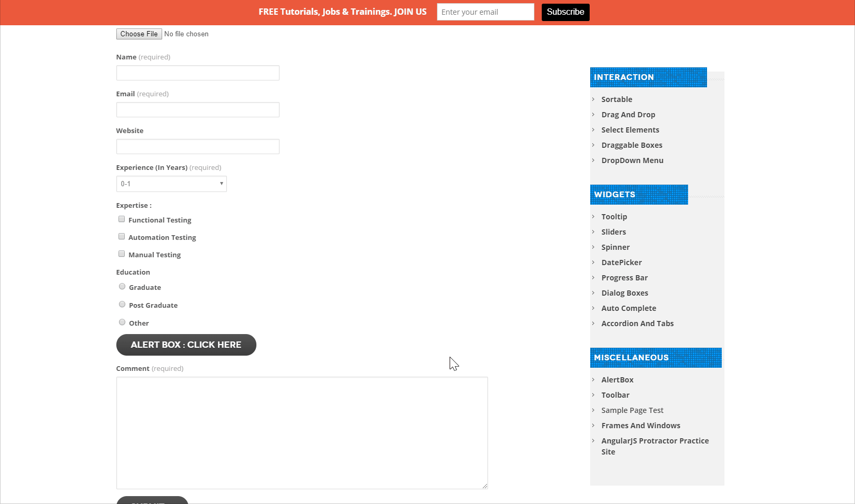Viewport: 855px width, 504px height.
Task: Click the MISCELLANEOUS section heading
Action: tap(656, 358)
